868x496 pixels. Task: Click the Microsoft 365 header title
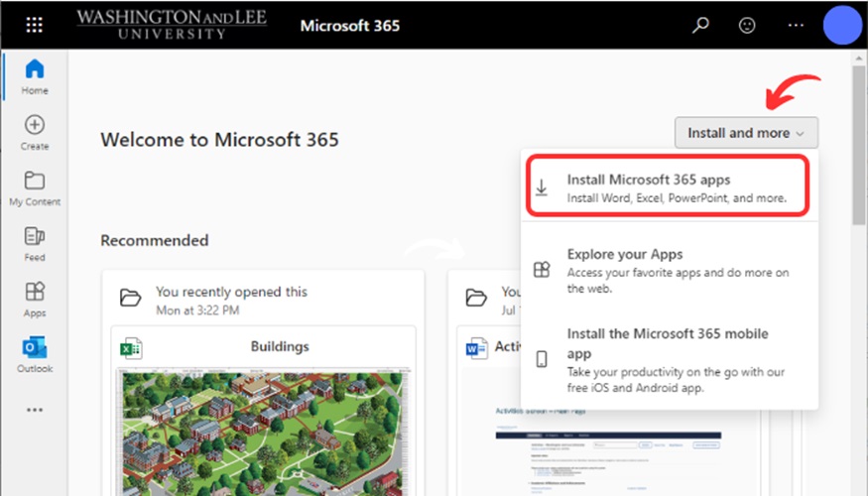coord(350,25)
